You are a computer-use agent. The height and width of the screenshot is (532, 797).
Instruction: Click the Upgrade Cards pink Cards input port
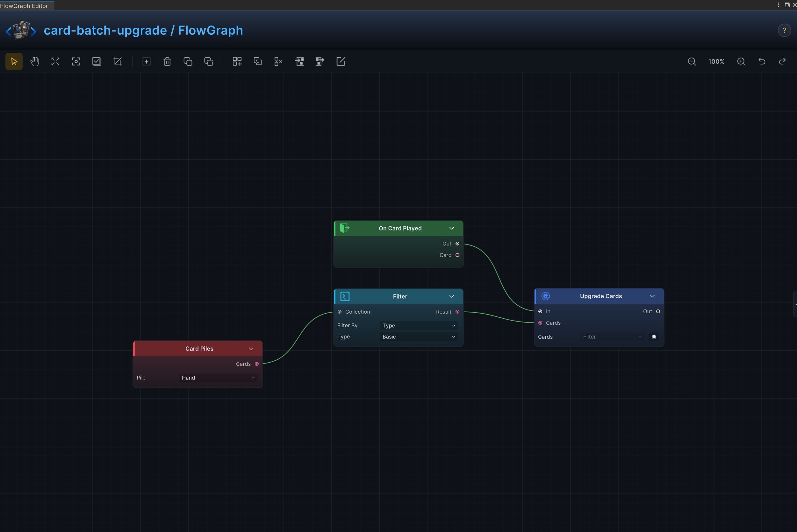[x=540, y=323]
